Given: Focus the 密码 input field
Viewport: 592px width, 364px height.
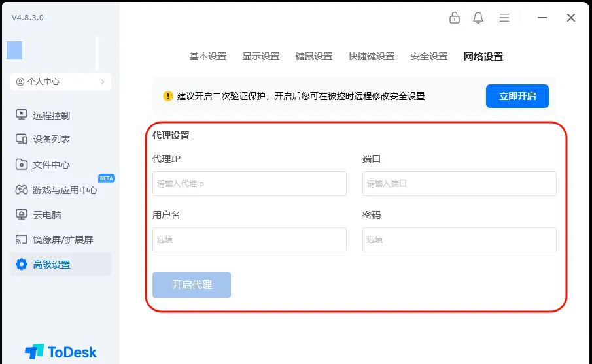Looking at the screenshot, I should [459, 240].
